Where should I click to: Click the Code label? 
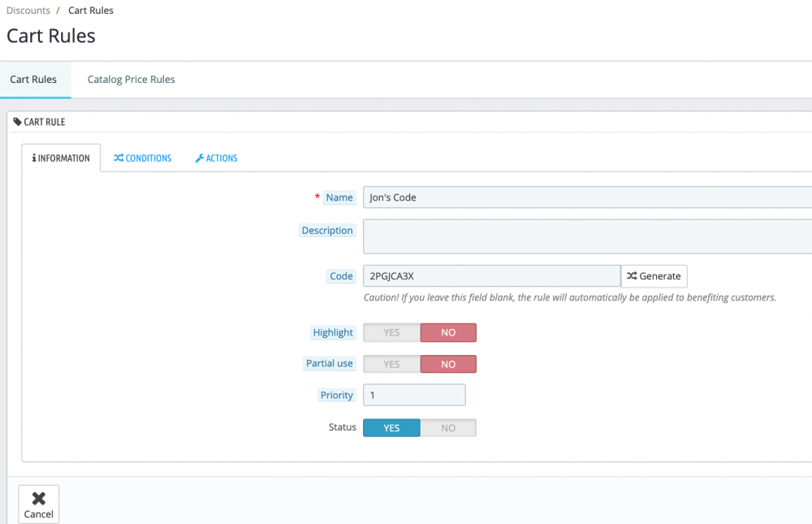click(341, 276)
